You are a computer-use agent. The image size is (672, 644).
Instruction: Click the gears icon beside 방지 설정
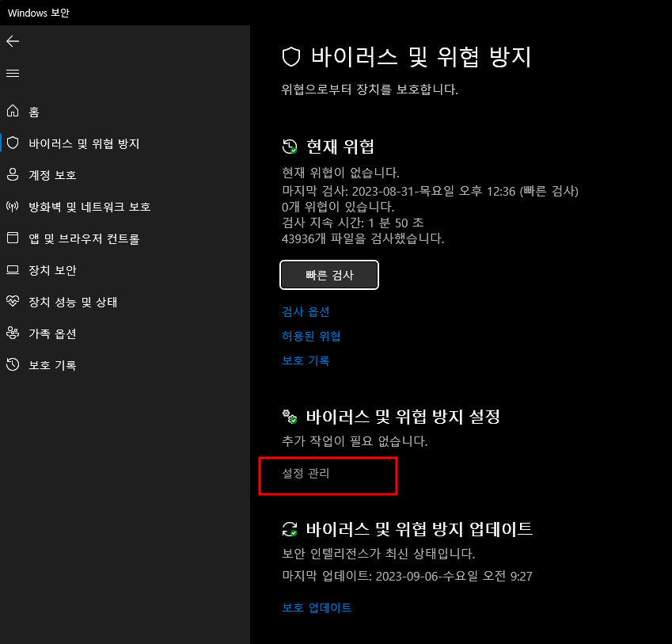[290, 417]
